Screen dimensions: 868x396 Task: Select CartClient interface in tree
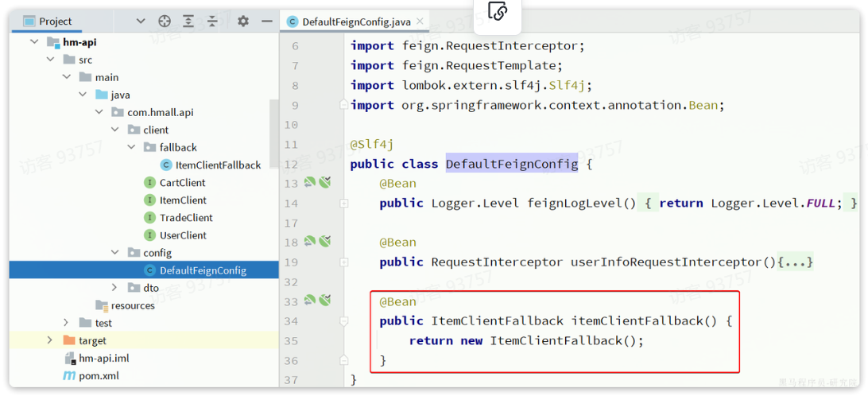pos(182,183)
